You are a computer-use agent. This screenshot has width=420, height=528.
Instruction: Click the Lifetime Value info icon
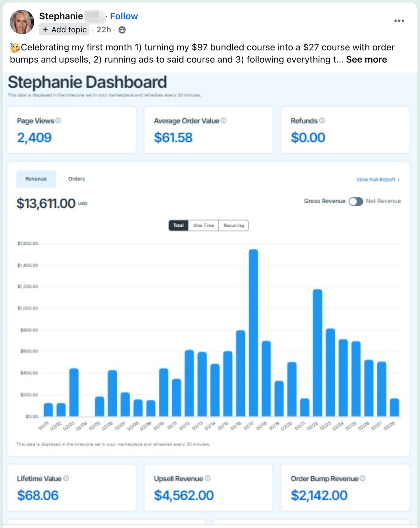coord(66,478)
